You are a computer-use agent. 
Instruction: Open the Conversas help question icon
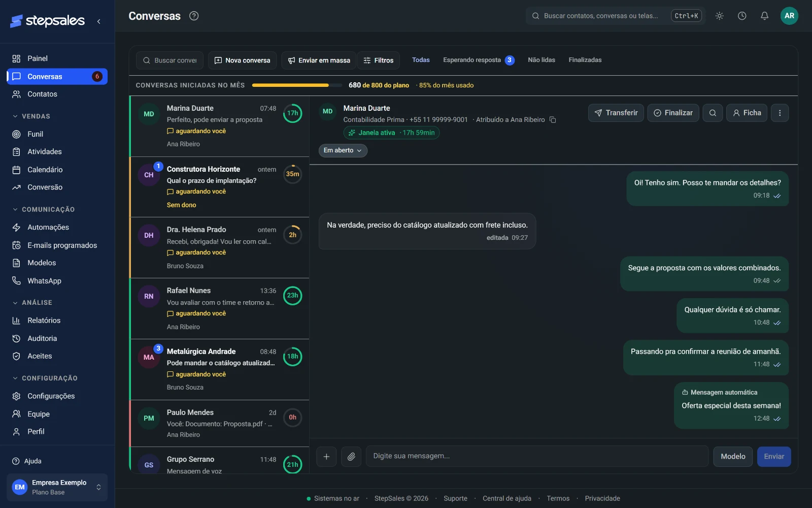point(194,16)
